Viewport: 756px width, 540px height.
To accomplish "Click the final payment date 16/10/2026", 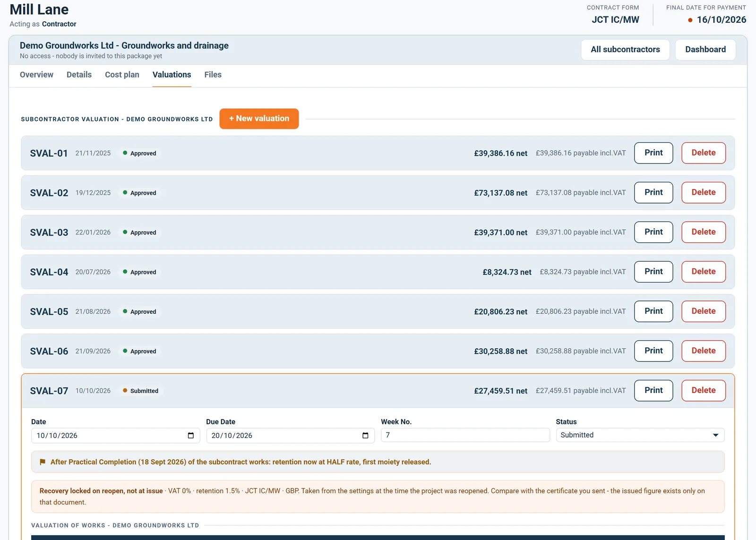I will 722,20.
